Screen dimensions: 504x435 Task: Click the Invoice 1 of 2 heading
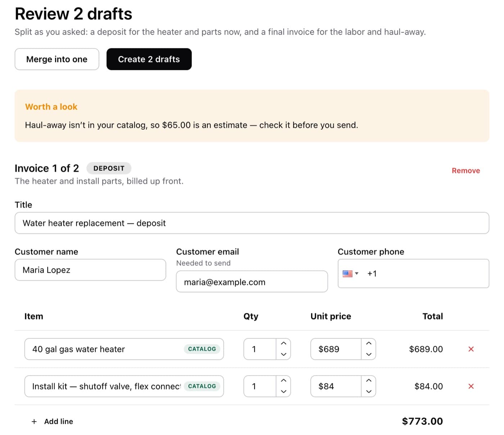[47, 168]
